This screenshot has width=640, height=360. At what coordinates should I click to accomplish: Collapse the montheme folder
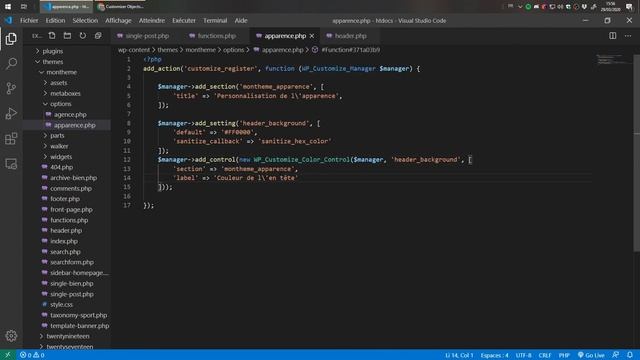[61, 72]
